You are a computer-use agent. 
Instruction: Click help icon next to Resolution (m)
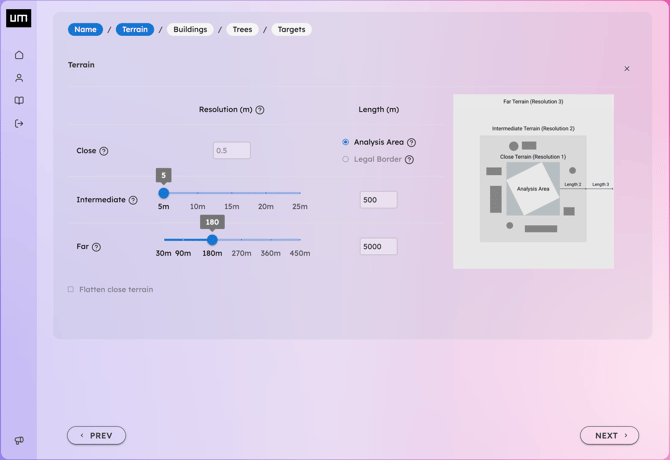[x=260, y=110]
